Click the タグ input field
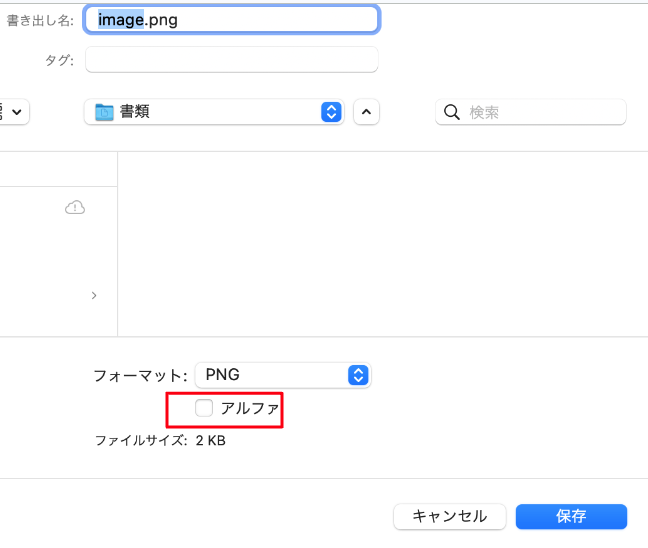This screenshot has width=648, height=548. point(231,60)
